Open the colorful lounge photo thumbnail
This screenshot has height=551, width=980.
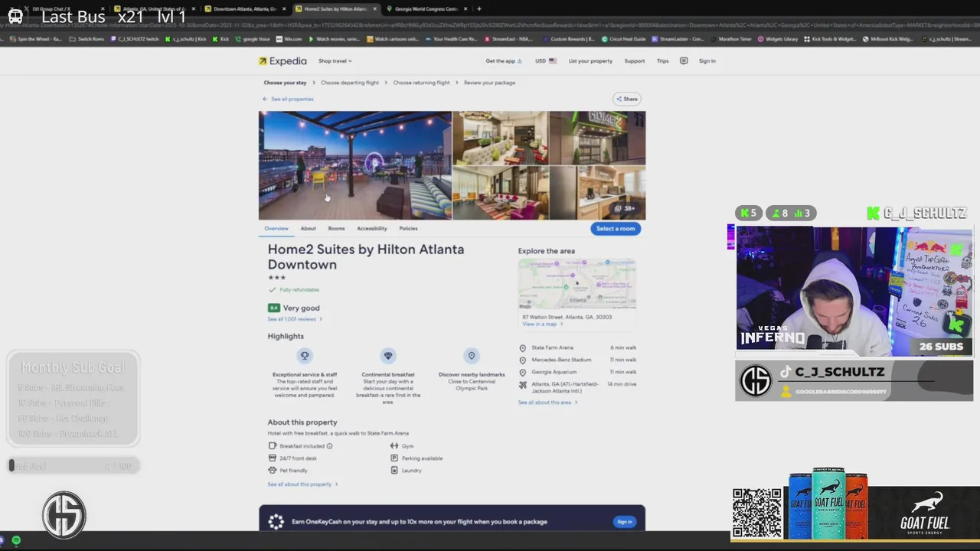coord(501,193)
